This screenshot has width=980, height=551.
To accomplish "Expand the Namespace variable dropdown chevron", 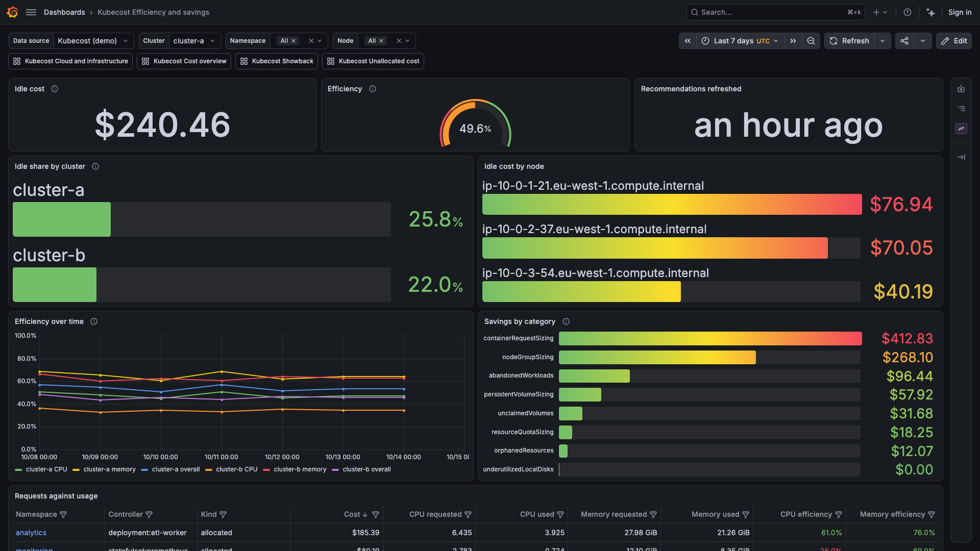I will pyautogui.click(x=320, y=41).
